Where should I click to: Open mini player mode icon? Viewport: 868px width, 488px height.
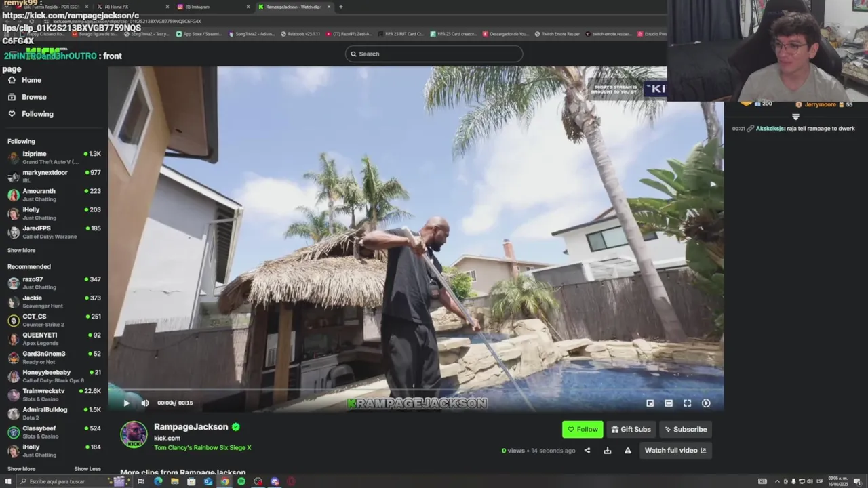pyautogui.click(x=650, y=403)
